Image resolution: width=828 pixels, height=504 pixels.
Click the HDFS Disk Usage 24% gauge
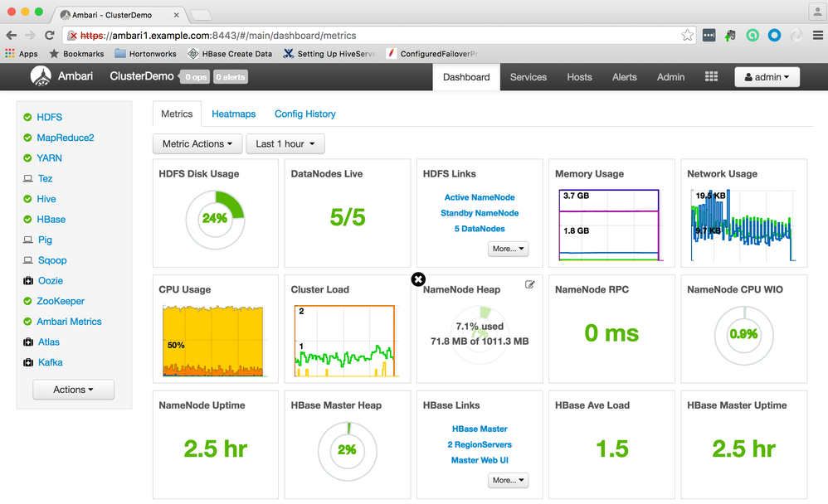215,220
